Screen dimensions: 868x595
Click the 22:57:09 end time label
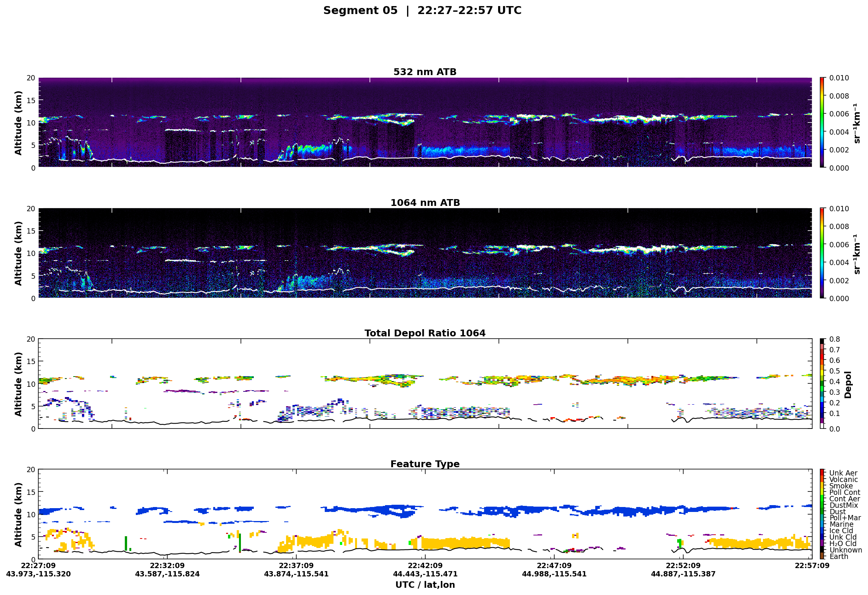coord(812,566)
